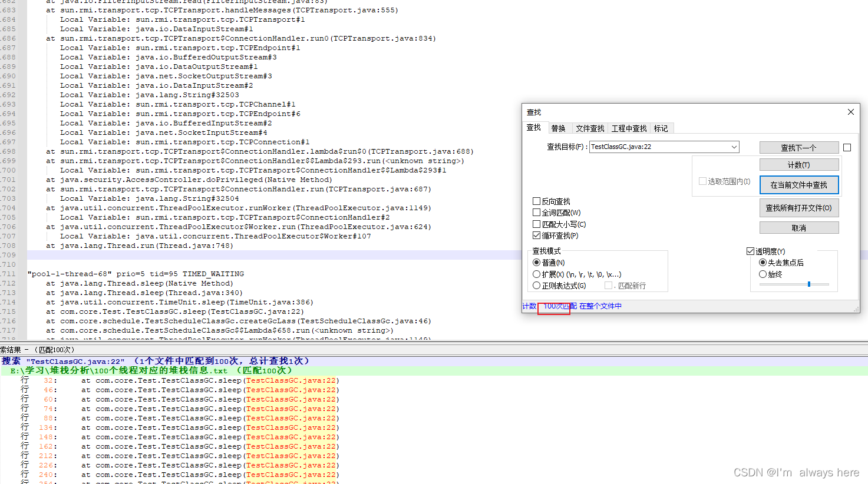Click the TCPChannel#1 local variable line
868x484 pixels.
178,104
